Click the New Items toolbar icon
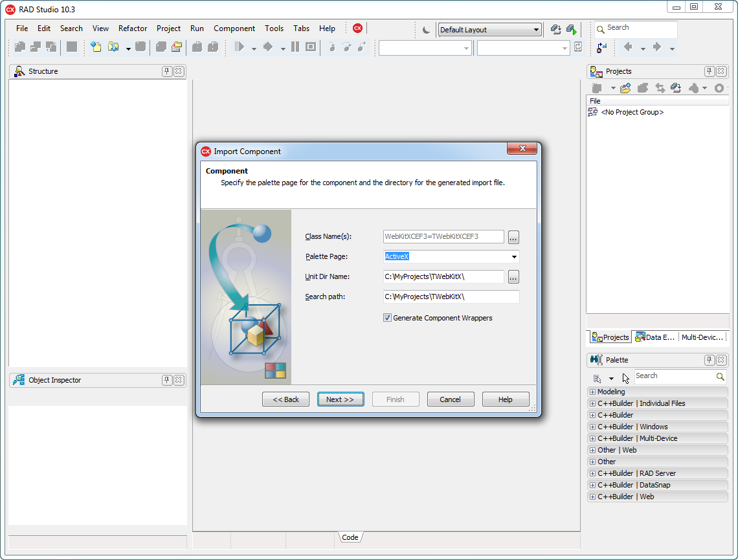Screen dimensions: 738x560 point(96,47)
